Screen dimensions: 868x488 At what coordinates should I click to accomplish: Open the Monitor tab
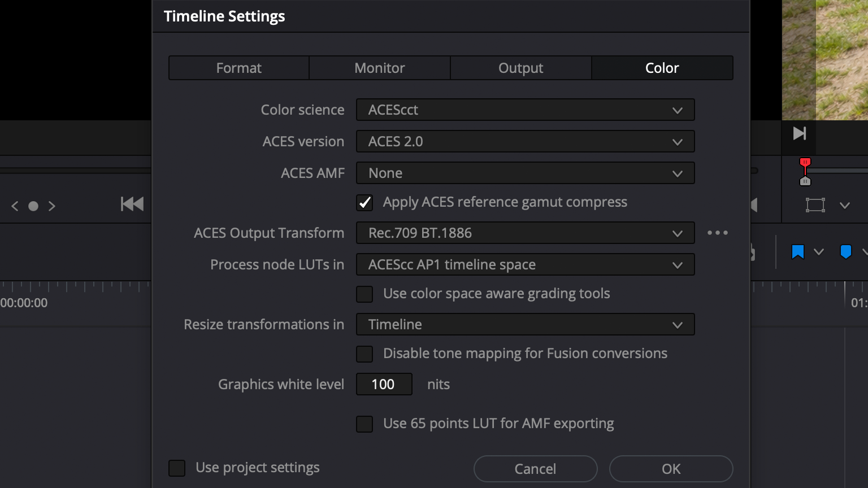pos(379,68)
